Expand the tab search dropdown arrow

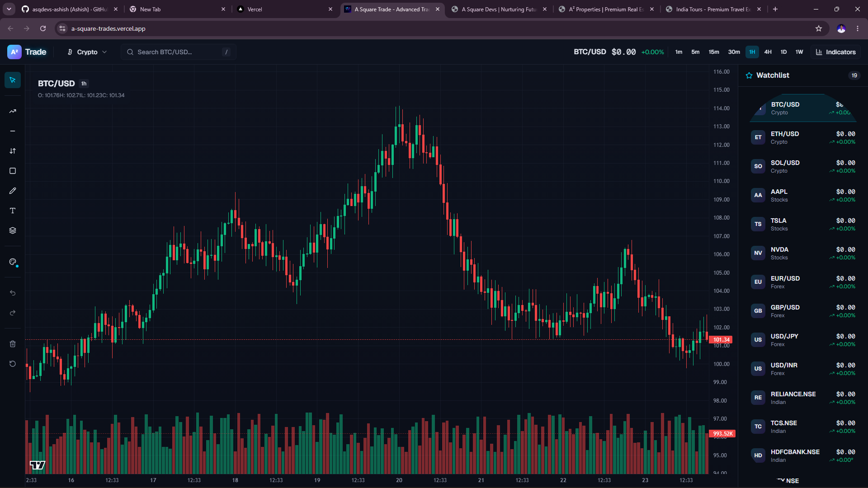(x=9, y=9)
